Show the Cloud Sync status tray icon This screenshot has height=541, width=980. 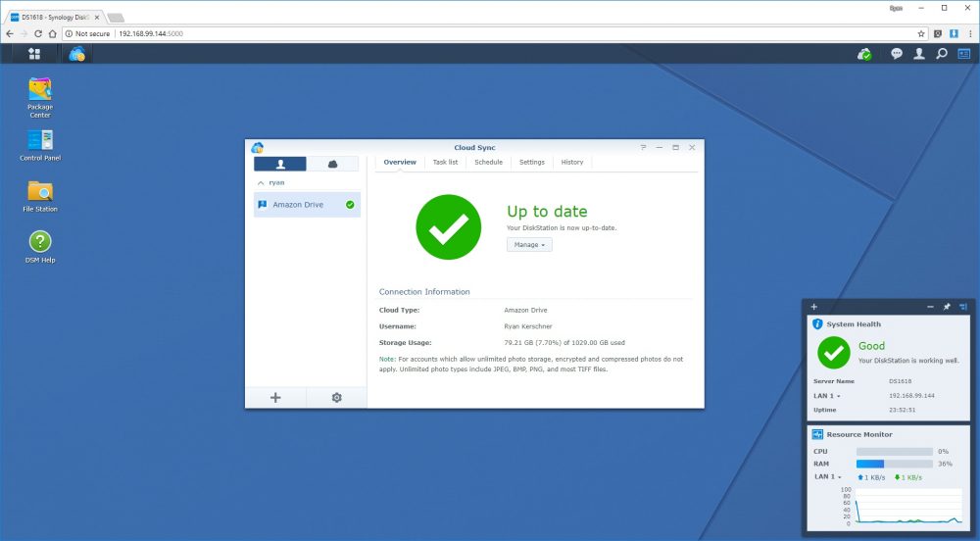point(864,54)
